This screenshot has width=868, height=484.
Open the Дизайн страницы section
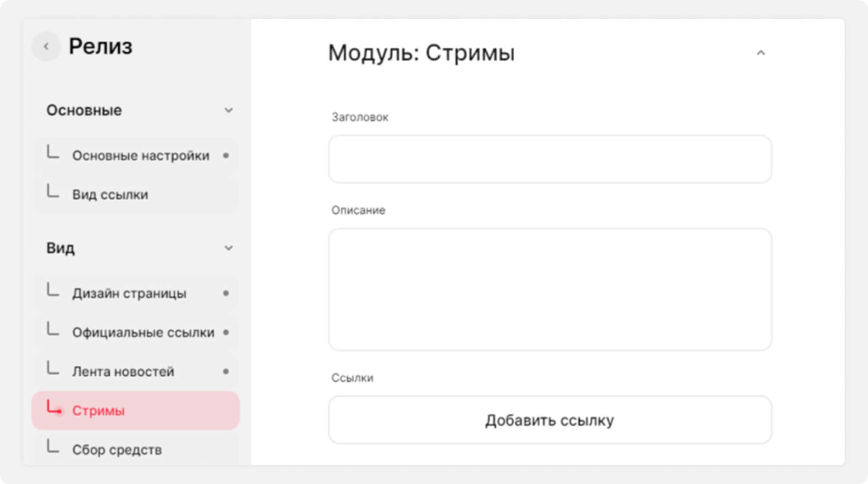(129, 293)
